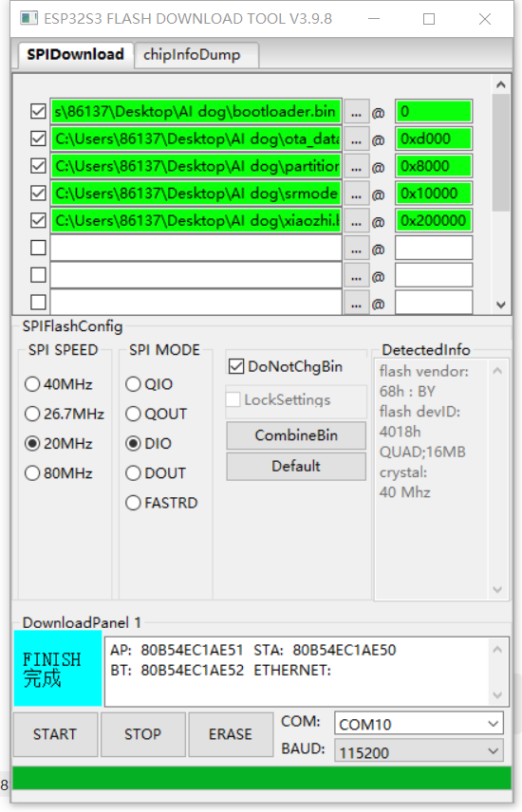Browse for file in xiaozhi row
The image size is (522, 812).
coord(356,221)
